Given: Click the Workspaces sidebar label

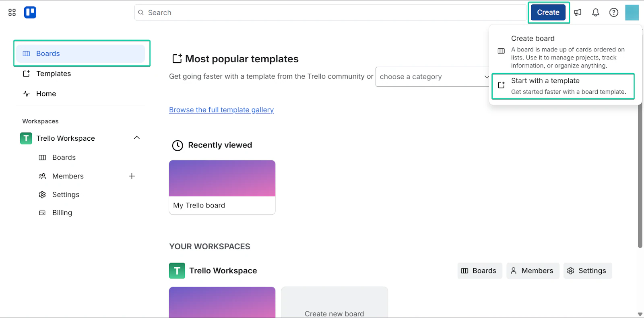Looking at the screenshot, I should click(40, 121).
